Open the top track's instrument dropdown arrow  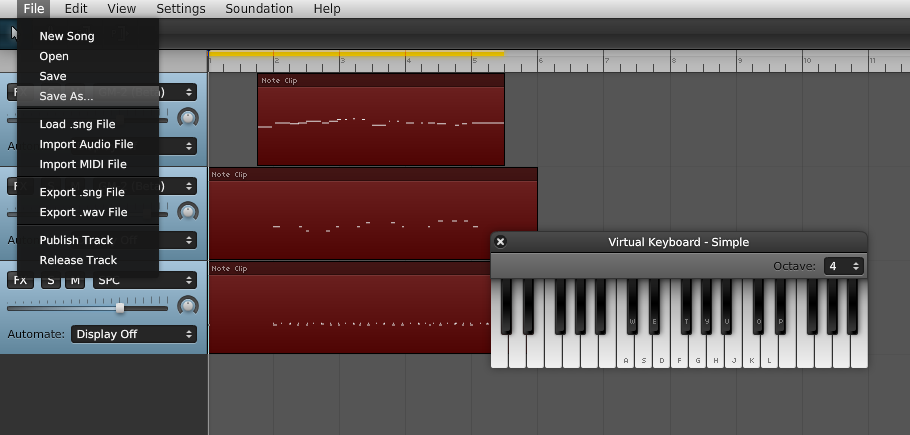(x=189, y=92)
